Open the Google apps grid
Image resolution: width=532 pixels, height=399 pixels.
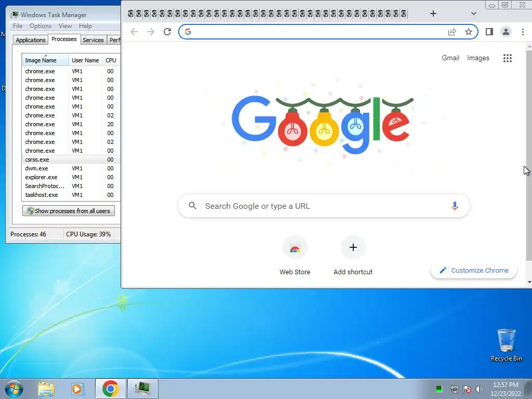click(x=508, y=58)
